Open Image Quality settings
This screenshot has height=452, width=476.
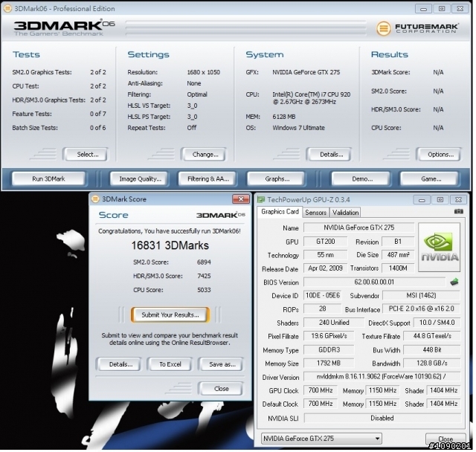140,178
